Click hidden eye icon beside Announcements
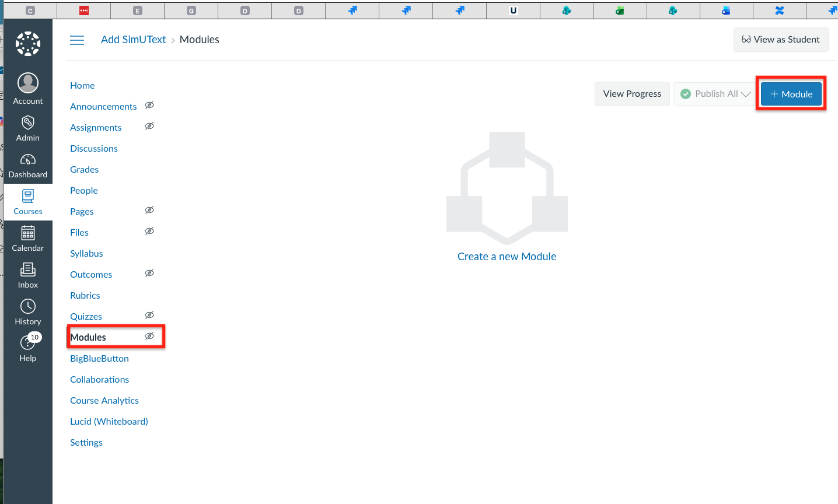Image resolution: width=838 pixels, height=504 pixels. 149,106
